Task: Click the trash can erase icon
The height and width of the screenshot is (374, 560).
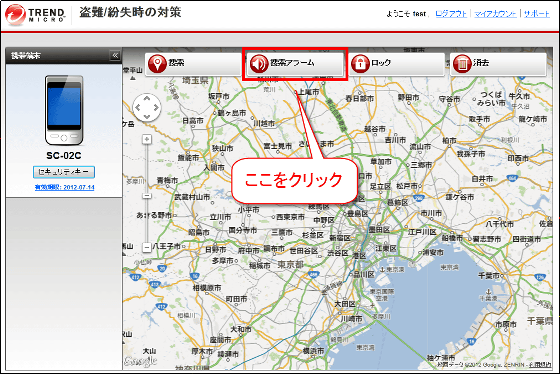Action: 462,64
